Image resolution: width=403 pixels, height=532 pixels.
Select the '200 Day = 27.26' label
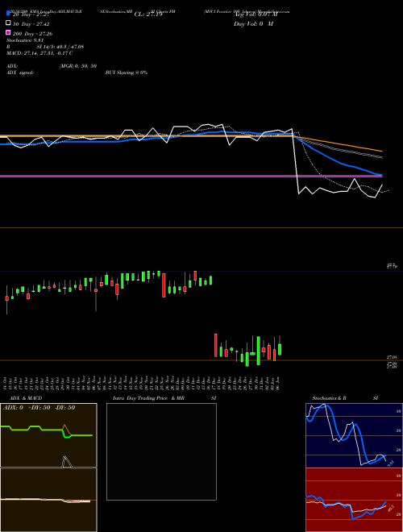point(32,34)
